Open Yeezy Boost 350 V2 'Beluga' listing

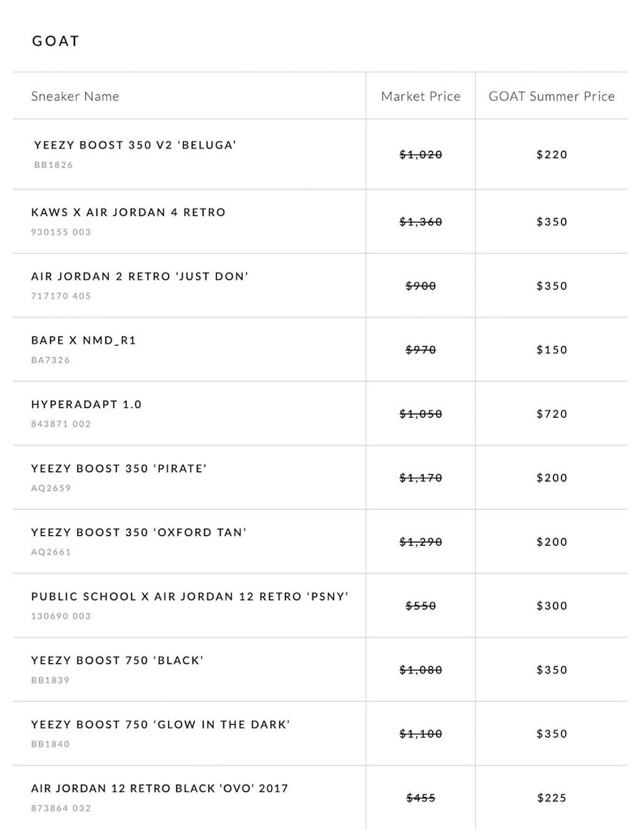(x=135, y=145)
